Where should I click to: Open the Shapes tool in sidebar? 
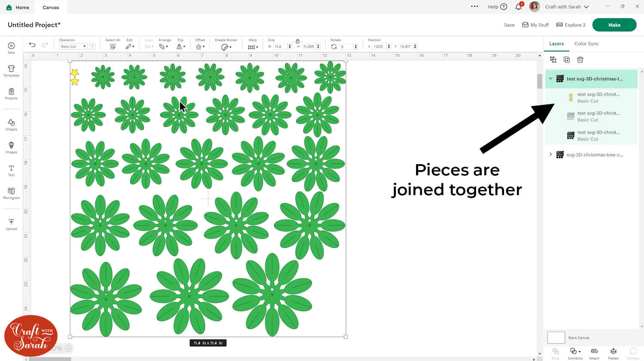pyautogui.click(x=11, y=125)
